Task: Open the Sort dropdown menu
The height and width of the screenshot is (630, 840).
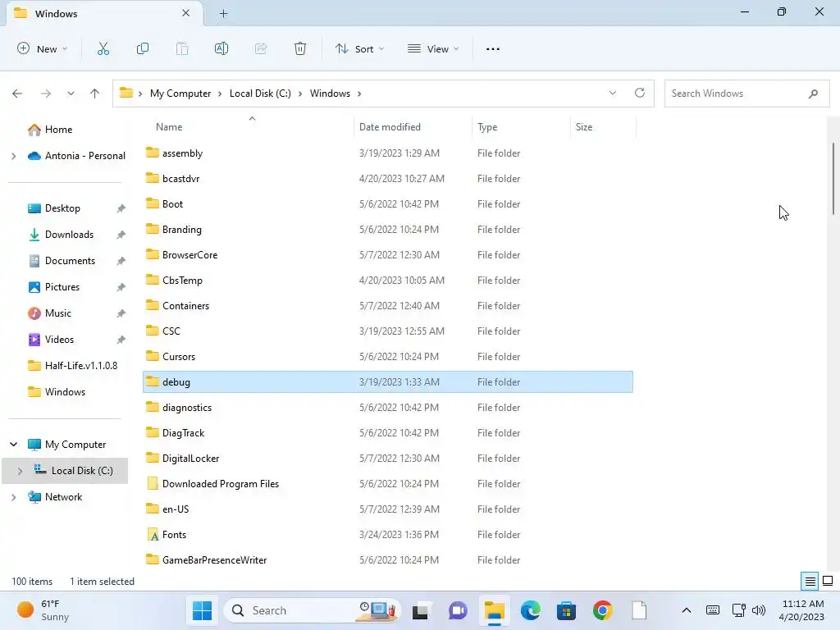Action: tap(359, 48)
